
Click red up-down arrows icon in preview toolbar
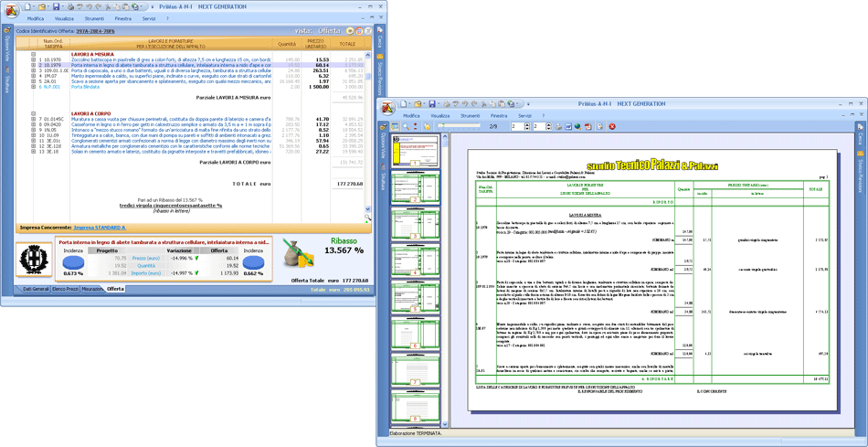(x=415, y=126)
